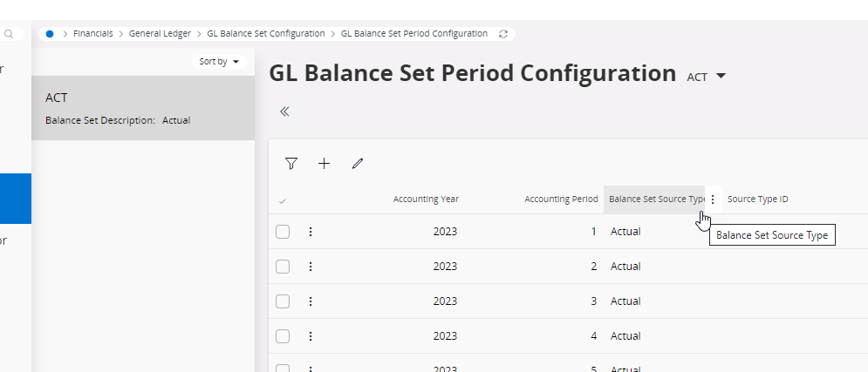The width and height of the screenshot is (868, 372).
Task: Open the filter funnel icon
Action: tap(291, 163)
